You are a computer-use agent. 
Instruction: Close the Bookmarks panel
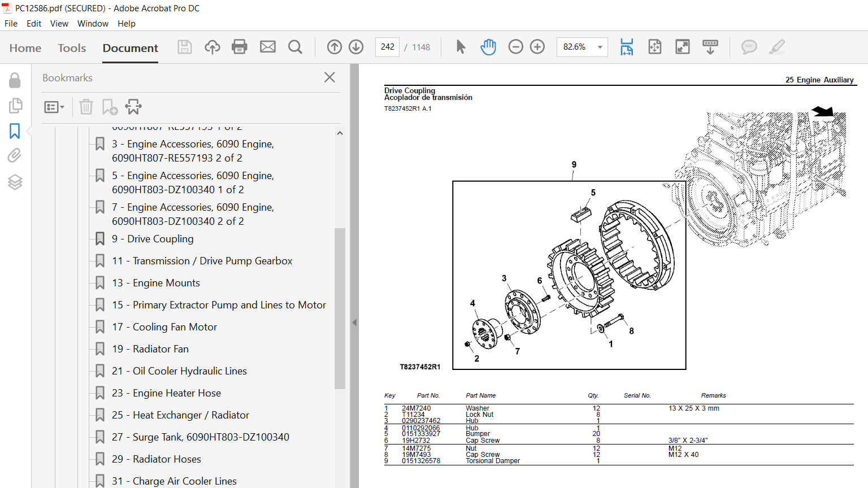330,77
